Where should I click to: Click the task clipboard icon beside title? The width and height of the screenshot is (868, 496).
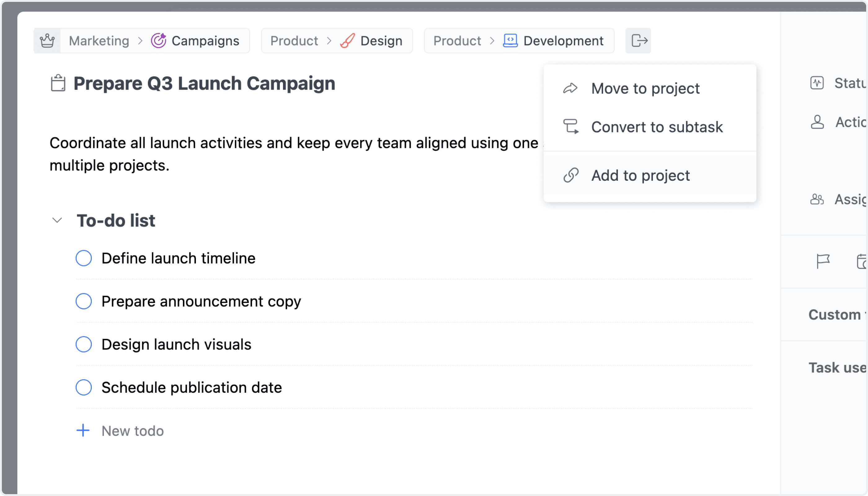click(58, 83)
